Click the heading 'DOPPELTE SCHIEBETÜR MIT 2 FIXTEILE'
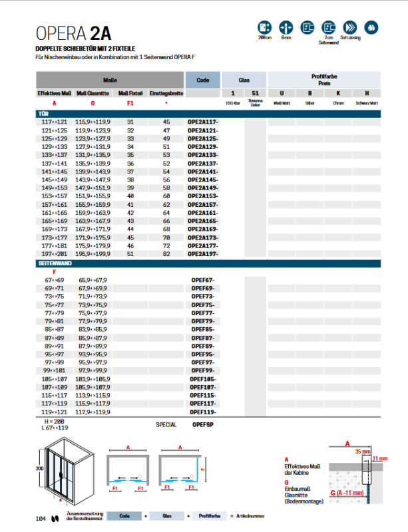Viewport: 408px width, 532px height. pos(85,49)
